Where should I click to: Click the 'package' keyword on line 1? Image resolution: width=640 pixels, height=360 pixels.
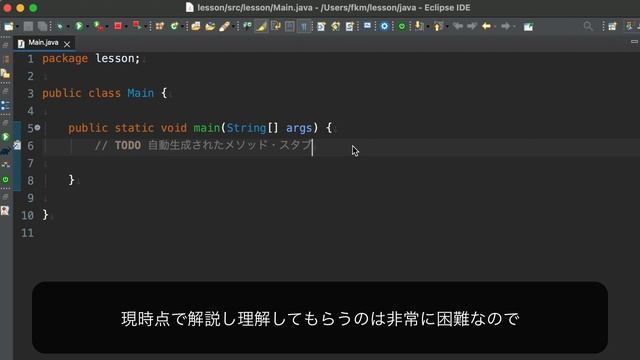click(x=65, y=58)
